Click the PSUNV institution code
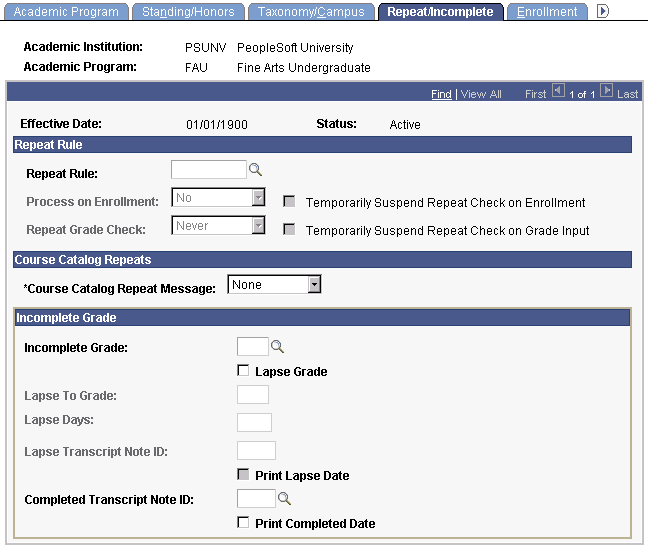The height and width of the screenshot is (548, 648). (205, 48)
